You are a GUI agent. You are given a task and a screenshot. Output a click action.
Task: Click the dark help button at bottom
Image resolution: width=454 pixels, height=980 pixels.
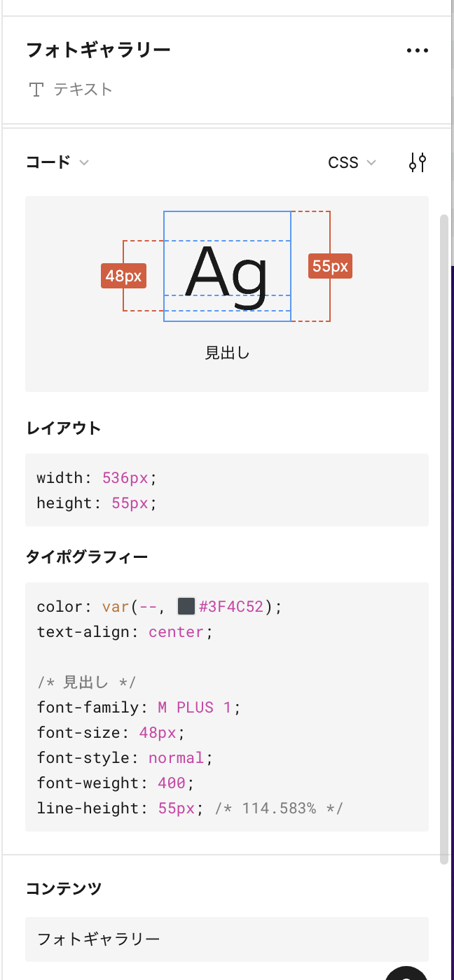coord(408,974)
